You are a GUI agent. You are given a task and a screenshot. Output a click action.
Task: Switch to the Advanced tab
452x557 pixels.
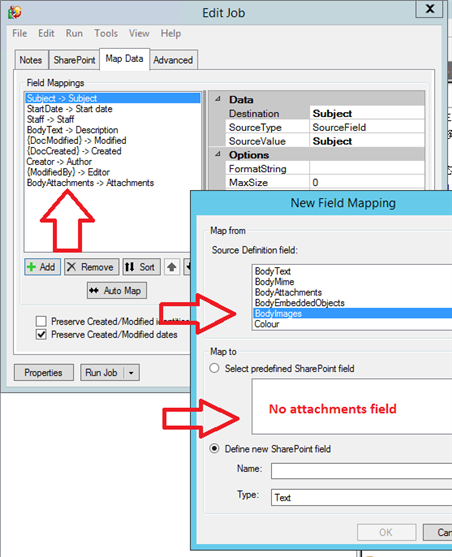pos(173,60)
